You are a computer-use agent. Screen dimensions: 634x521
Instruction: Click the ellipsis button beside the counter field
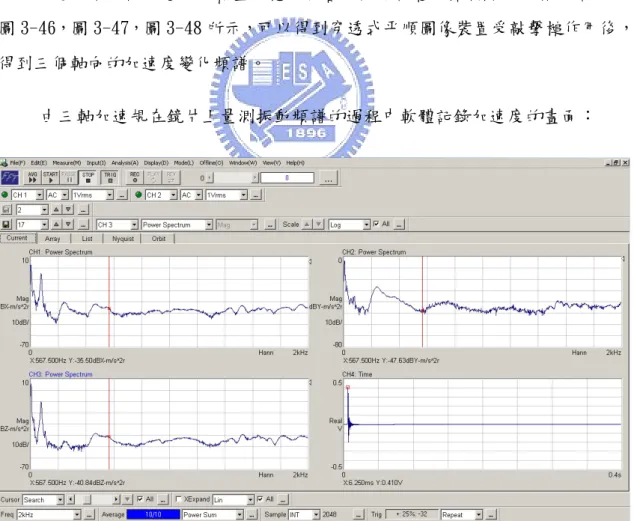[x=329, y=178]
